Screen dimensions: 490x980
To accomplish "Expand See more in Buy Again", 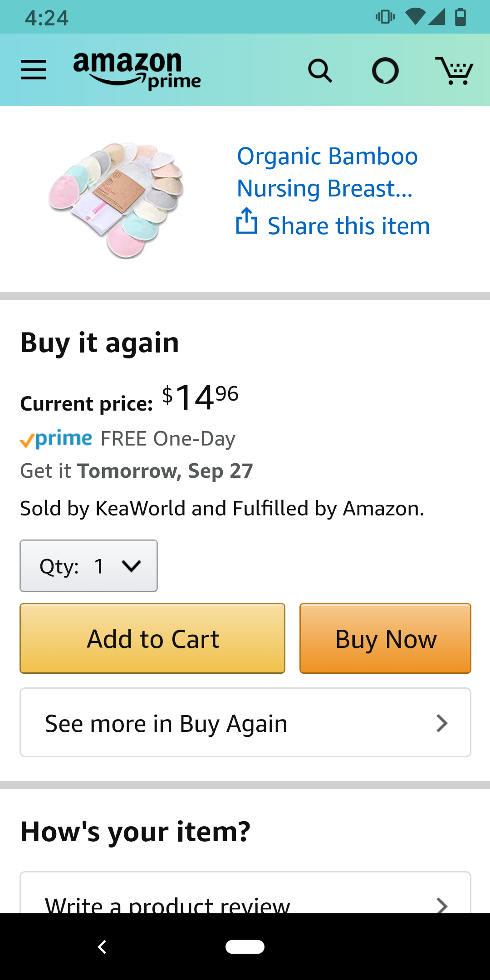I will coord(245,723).
